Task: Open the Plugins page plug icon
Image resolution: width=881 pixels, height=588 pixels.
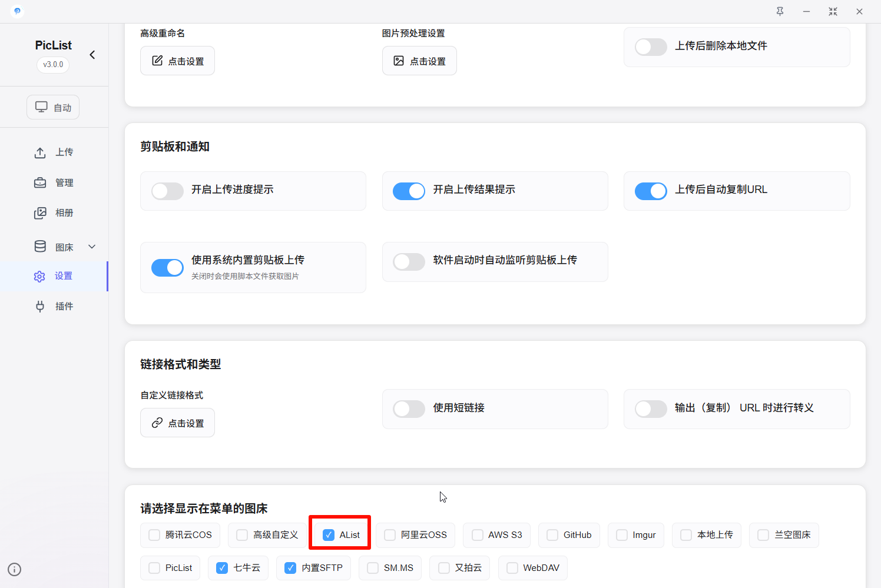Action: pos(40,306)
